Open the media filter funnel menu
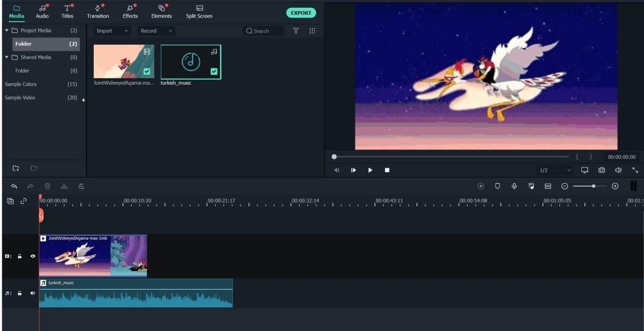Screen dimensions: 644x331 (x=296, y=31)
